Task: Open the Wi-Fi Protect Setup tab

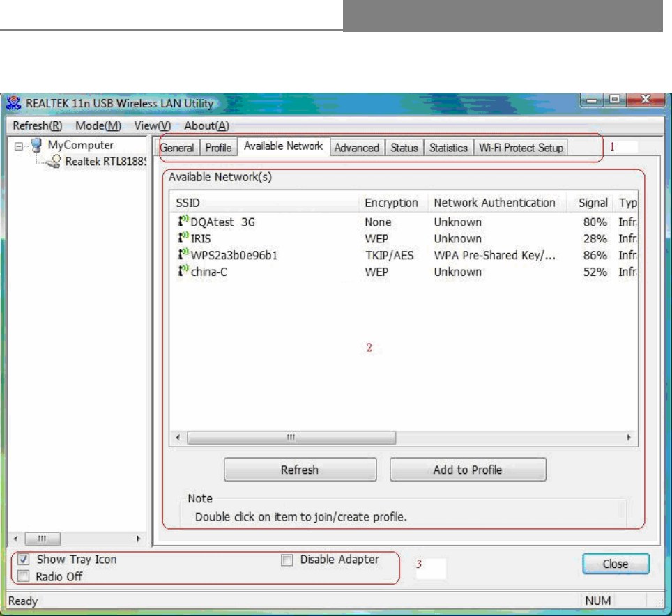Action: point(521,147)
